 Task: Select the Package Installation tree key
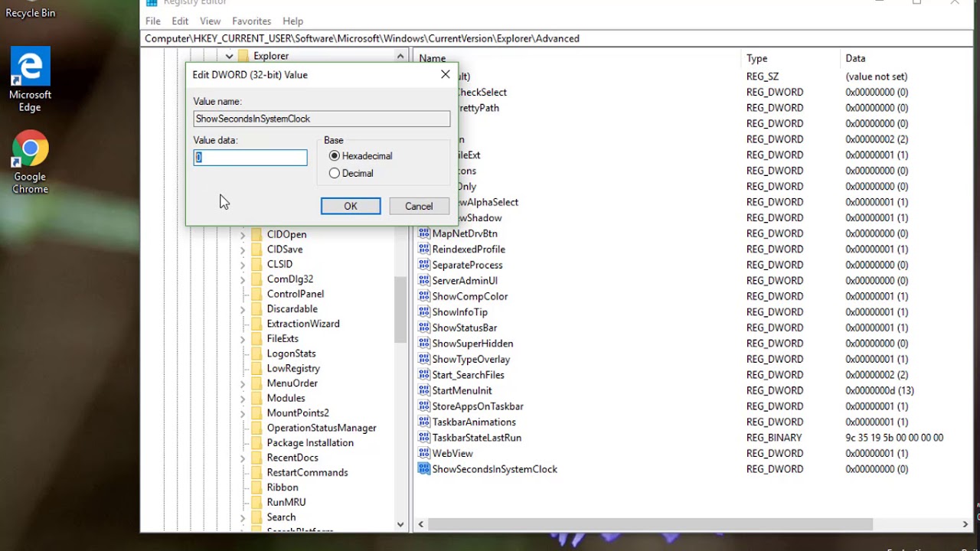pyautogui.click(x=310, y=443)
